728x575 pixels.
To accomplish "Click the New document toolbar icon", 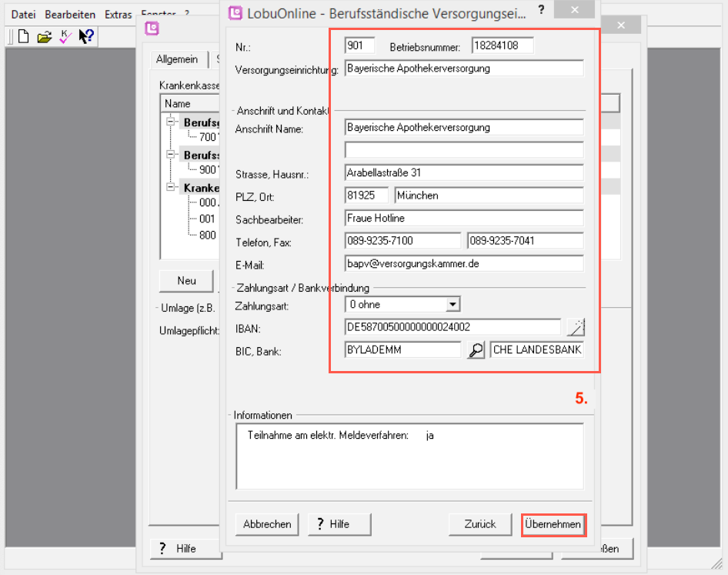I will pos(23,36).
